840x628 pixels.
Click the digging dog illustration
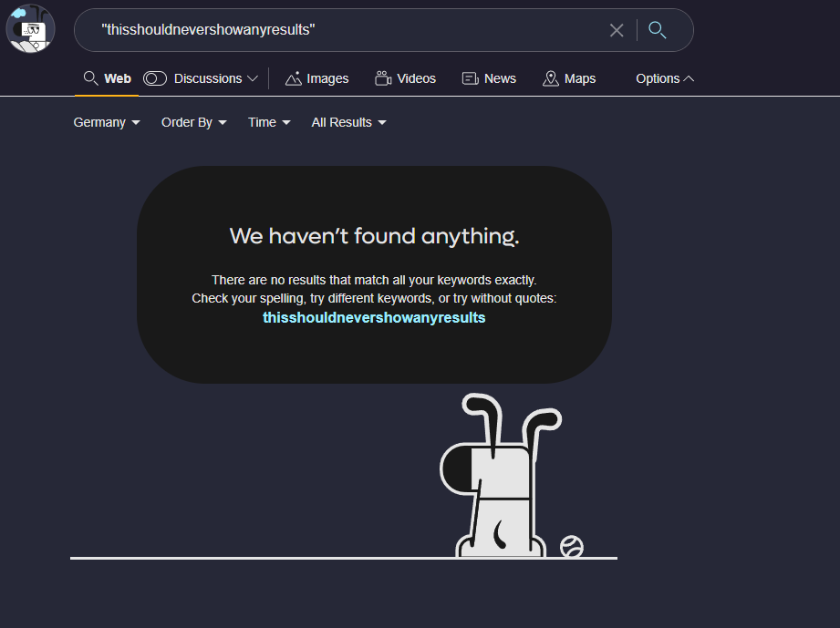click(x=497, y=483)
